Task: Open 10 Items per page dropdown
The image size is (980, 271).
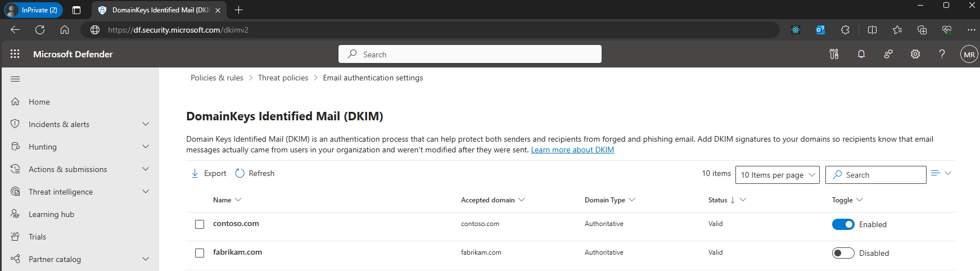Action: [778, 175]
